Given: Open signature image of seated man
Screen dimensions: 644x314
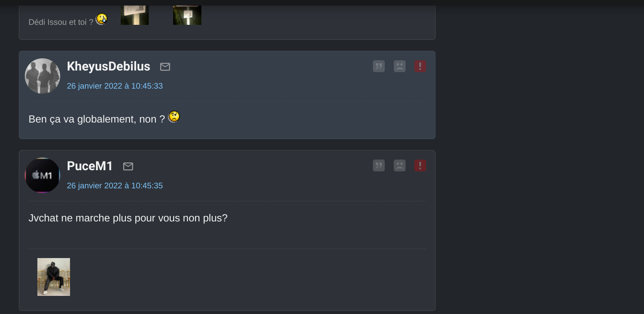Looking at the screenshot, I should point(54,277).
